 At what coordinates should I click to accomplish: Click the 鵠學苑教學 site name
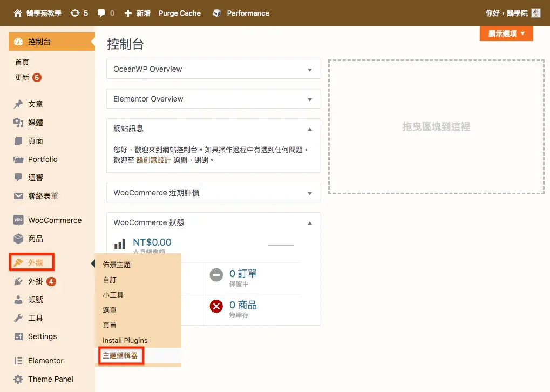[x=44, y=13]
